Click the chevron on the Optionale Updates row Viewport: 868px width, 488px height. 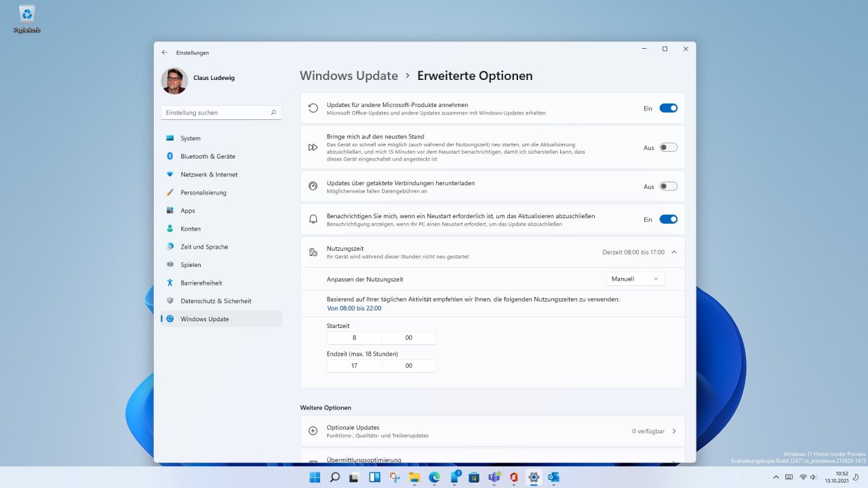[x=673, y=431]
